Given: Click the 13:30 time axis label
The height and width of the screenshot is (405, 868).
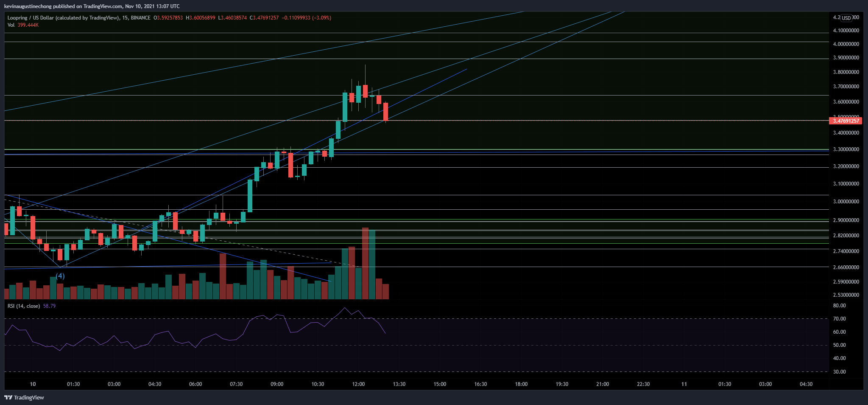Looking at the screenshot, I should [399, 384].
